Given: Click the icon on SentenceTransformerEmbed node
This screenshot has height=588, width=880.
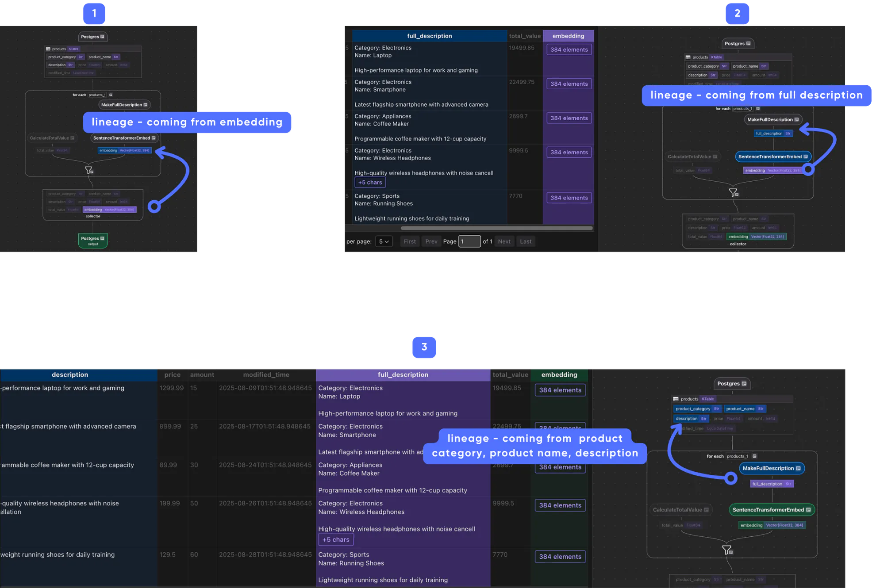Looking at the screenshot, I should click(x=153, y=138).
